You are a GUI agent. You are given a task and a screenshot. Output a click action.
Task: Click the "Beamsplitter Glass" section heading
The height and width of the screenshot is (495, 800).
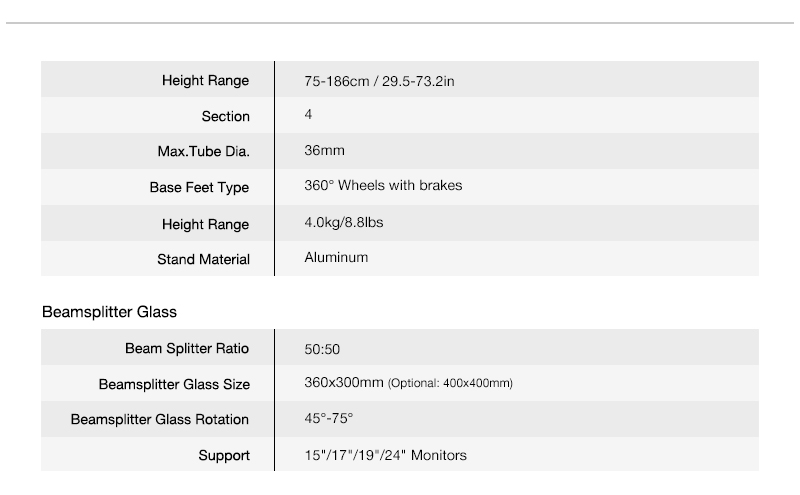point(109,312)
